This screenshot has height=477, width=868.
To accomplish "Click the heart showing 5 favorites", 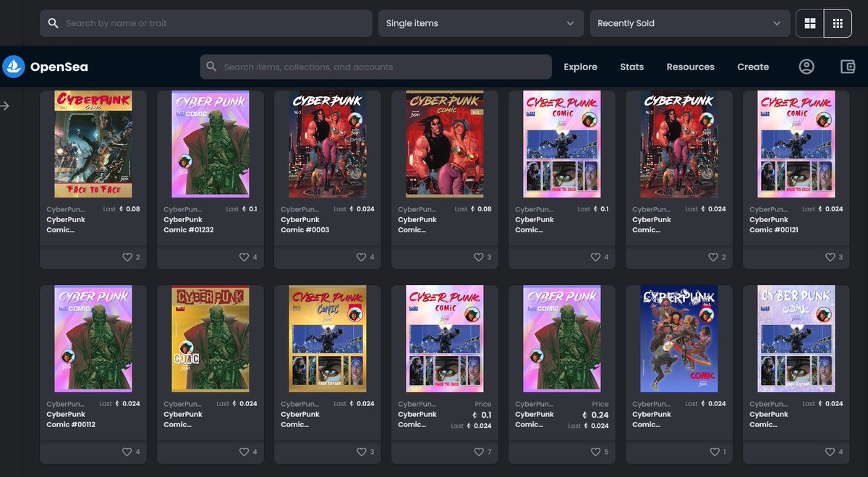I will click(595, 452).
